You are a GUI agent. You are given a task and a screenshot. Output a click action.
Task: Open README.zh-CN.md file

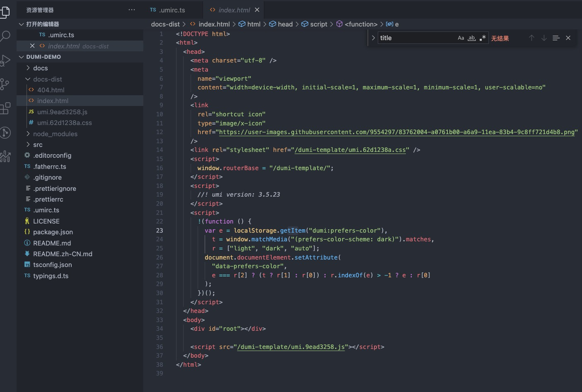(x=80, y=254)
